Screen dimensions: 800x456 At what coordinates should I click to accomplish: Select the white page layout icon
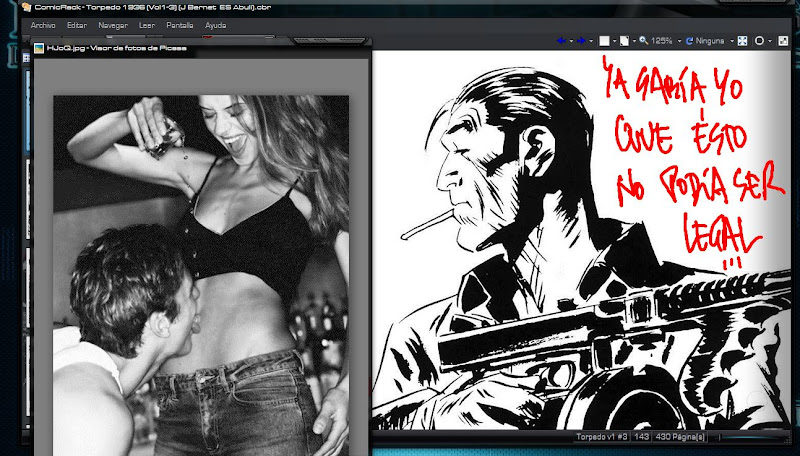[x=604, y=41]
